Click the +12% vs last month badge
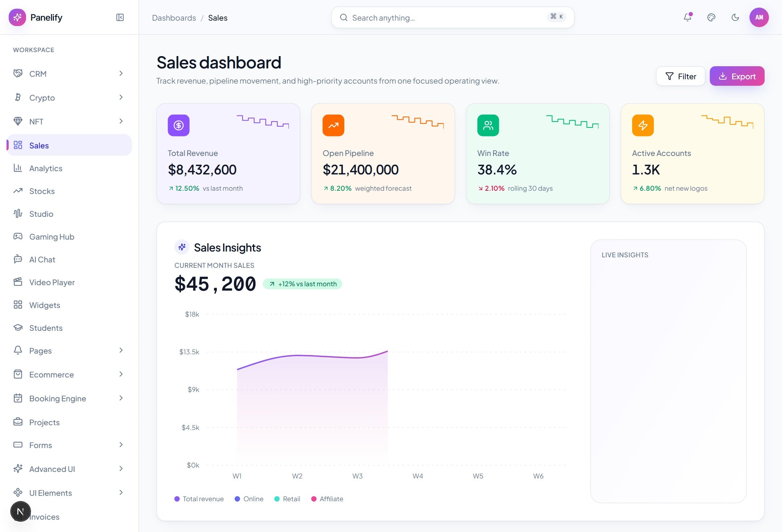This screenshot has height=532, width=782. coord(303,284)
